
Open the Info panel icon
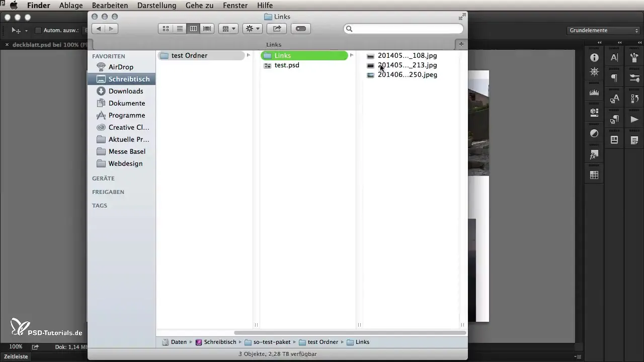pyautogui.click(x=594, y=58)
